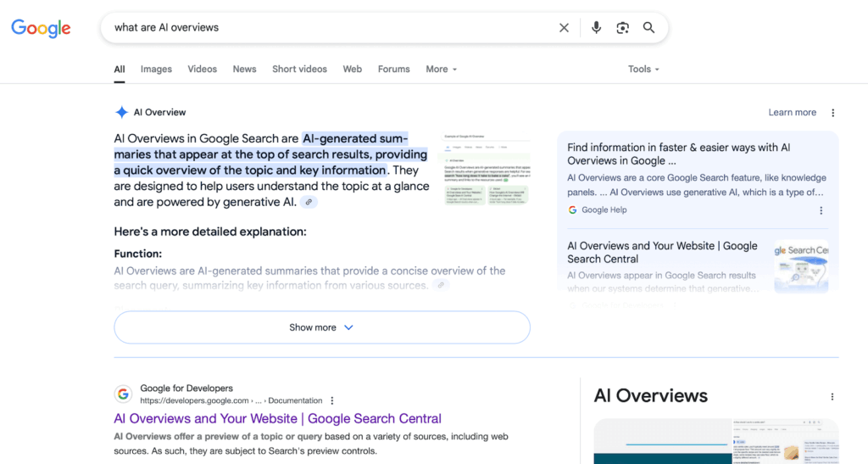
Task: Click the 'Here's a more detailed explanation:' heading
Action: tap(210, 232)
